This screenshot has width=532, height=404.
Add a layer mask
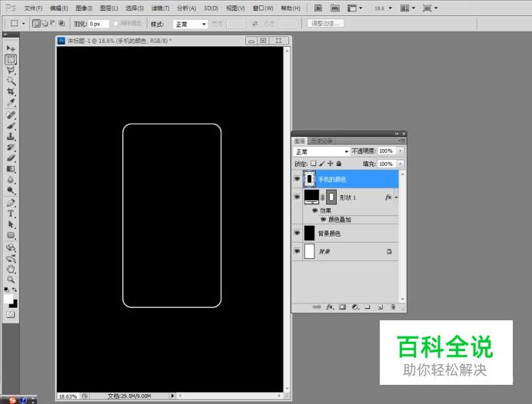[x=342, y=307]
